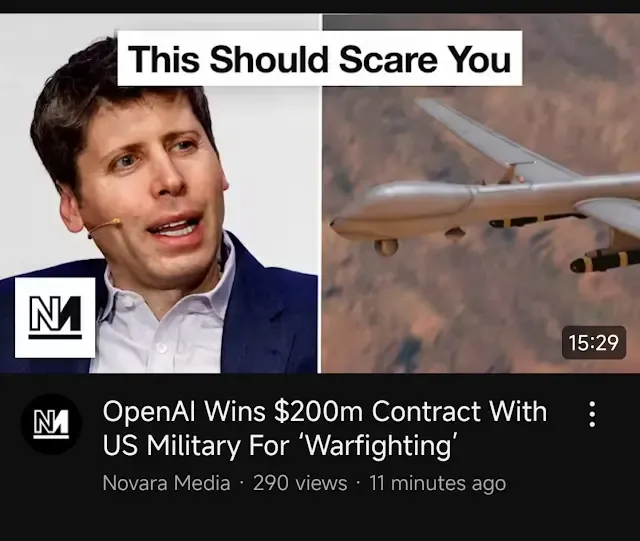Click the drone's round camera turret
Viewport: 640px width, 541px height.
click(x=386, y=247)
